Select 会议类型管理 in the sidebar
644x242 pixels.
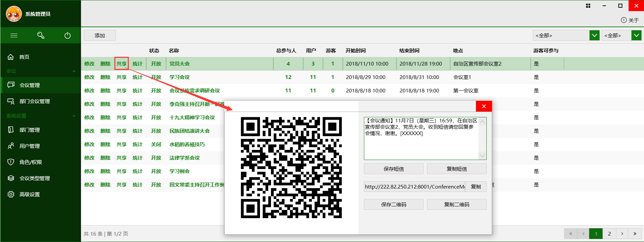35,178
